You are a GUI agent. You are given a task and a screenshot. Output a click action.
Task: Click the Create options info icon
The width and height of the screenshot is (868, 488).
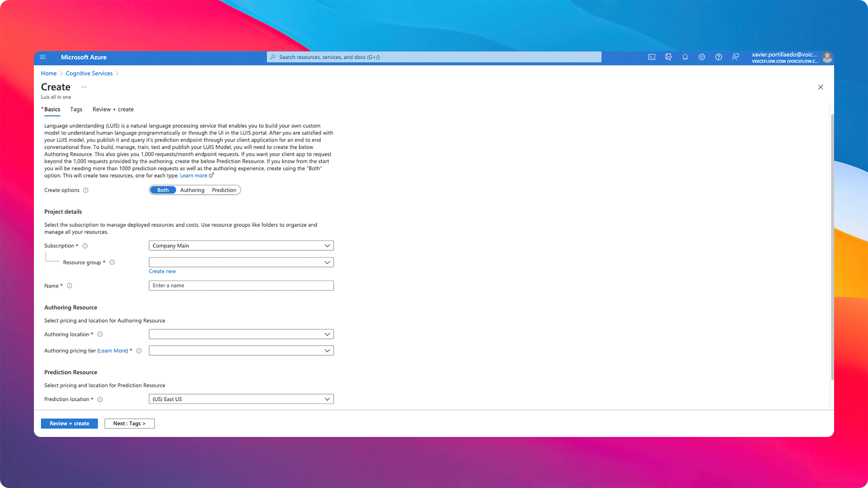pos(86,190)
